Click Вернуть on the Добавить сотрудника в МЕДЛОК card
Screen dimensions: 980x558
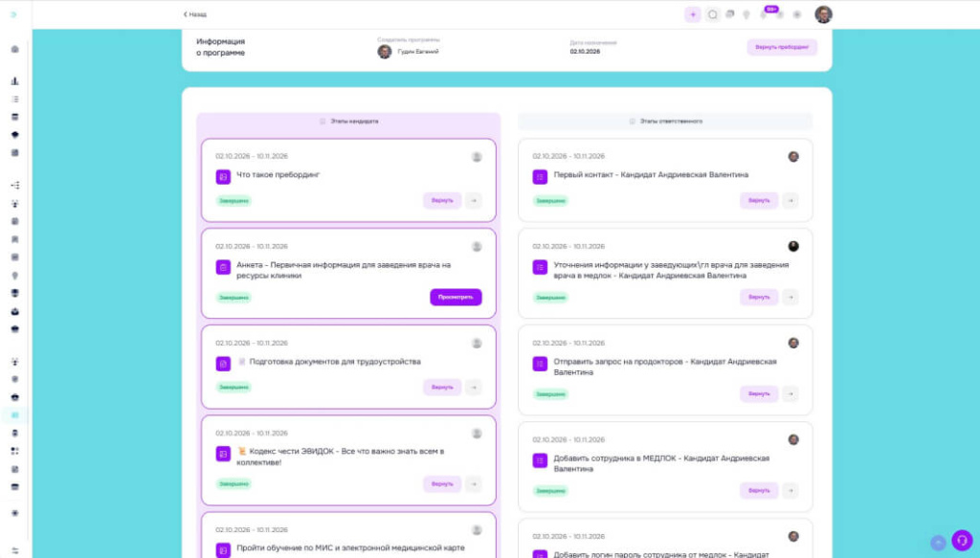[x=759, y=490]
